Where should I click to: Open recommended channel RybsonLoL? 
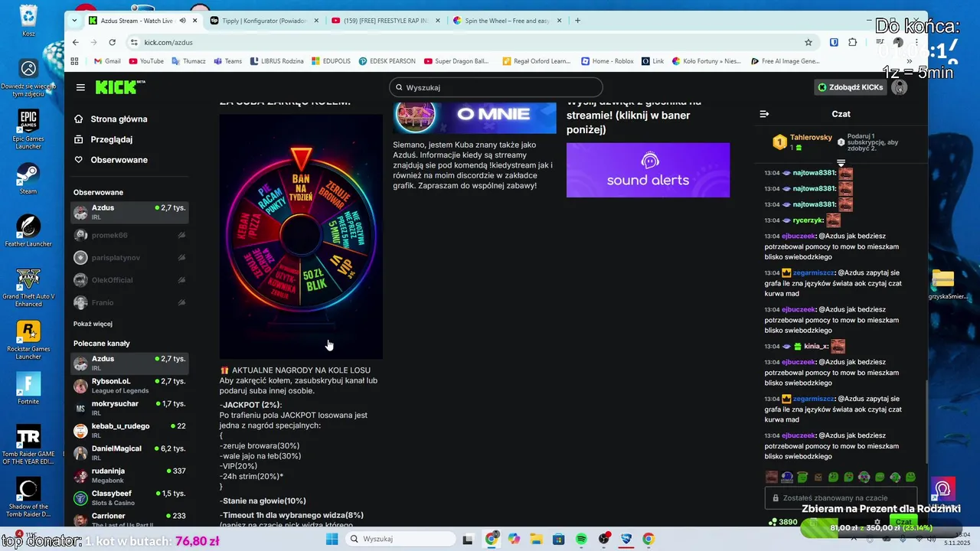(129, 386)
